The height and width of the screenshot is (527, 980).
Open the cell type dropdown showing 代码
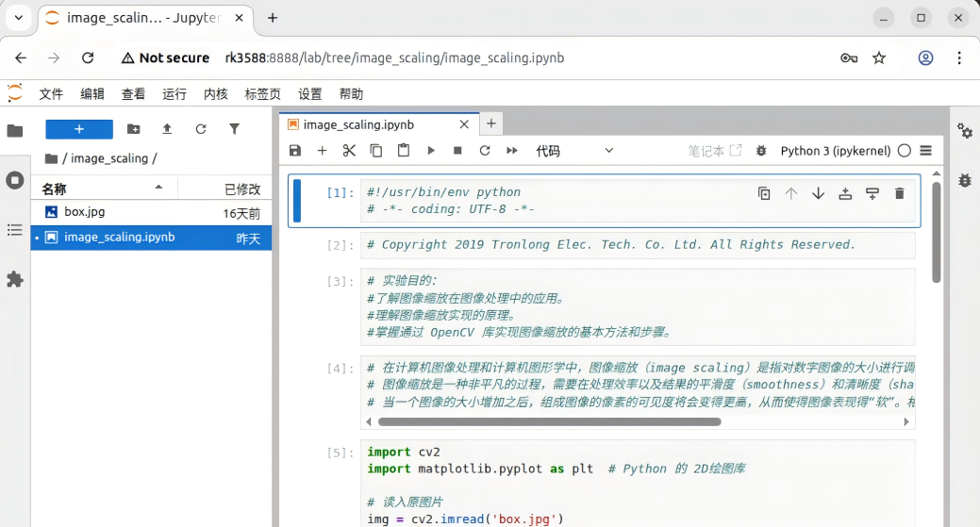point(574,151)
